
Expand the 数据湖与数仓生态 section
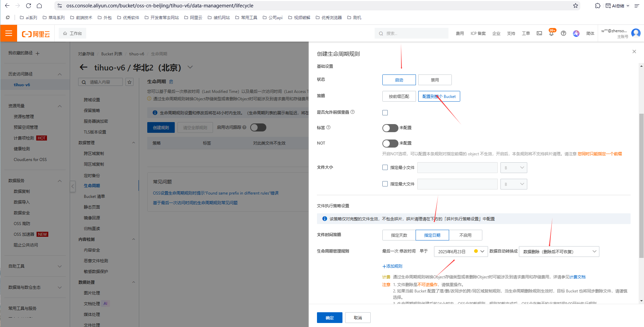pos(60,287)
